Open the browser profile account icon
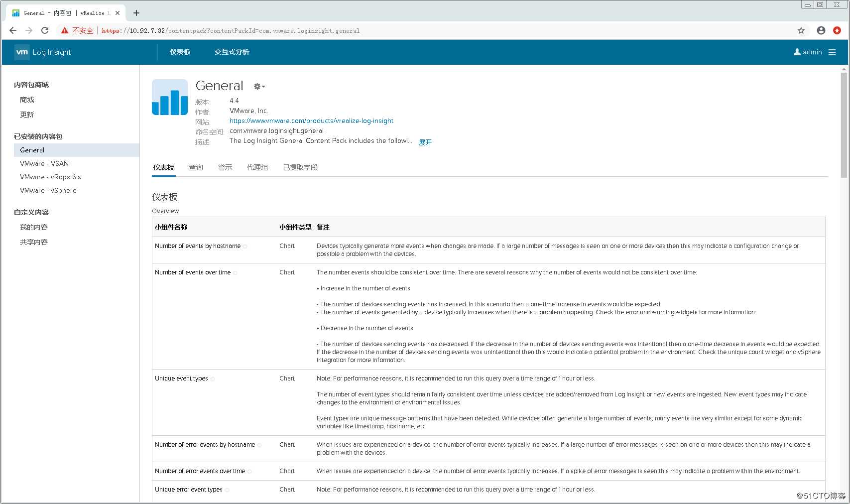Viewport: 850px width, 504px height. click(x=821, y=30)
